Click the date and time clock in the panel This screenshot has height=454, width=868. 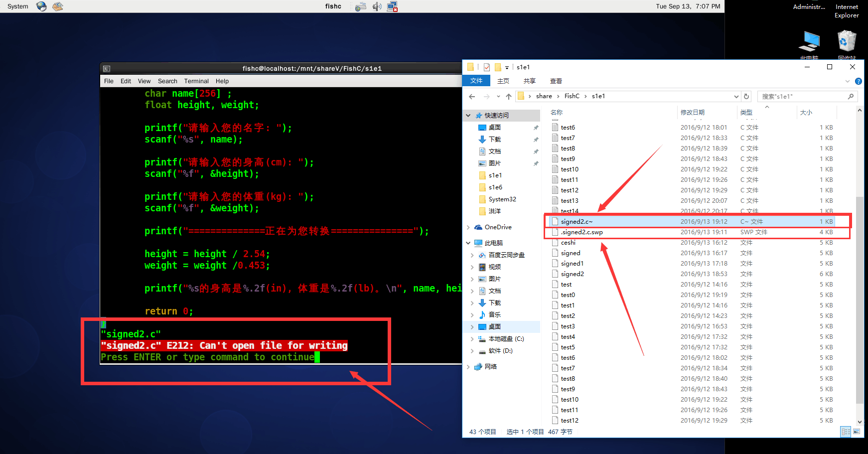click(688, 6)
